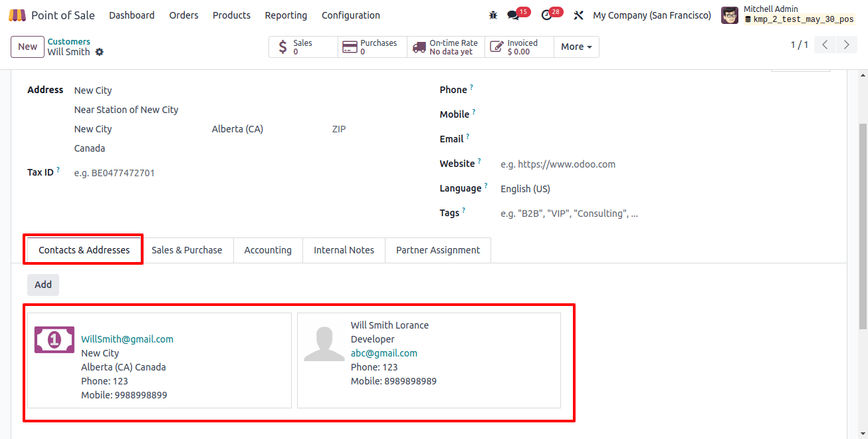Go to previous record with left chevron

[825, 45]
